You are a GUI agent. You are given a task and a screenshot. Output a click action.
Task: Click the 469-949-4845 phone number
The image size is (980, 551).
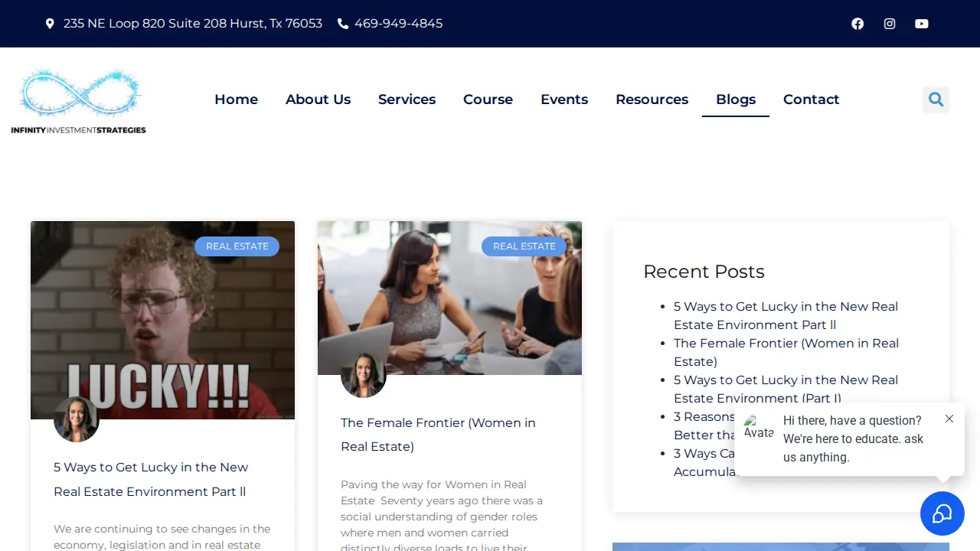(398, 24)
